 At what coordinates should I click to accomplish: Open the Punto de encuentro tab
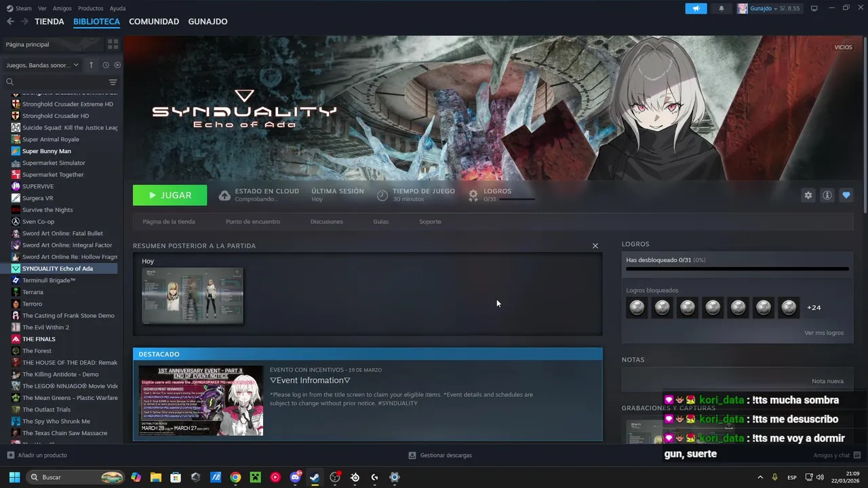(253, 222)
